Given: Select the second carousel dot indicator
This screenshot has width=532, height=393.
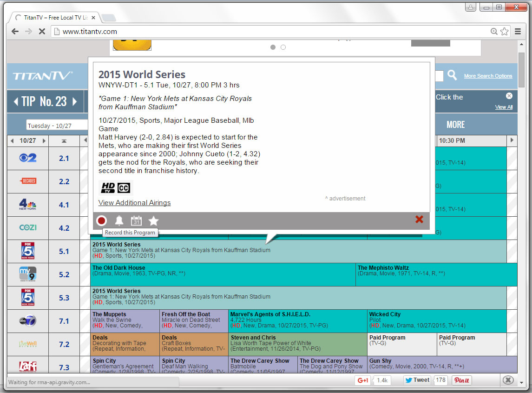Looking at the screenshot, I should [x=283, y=47].
